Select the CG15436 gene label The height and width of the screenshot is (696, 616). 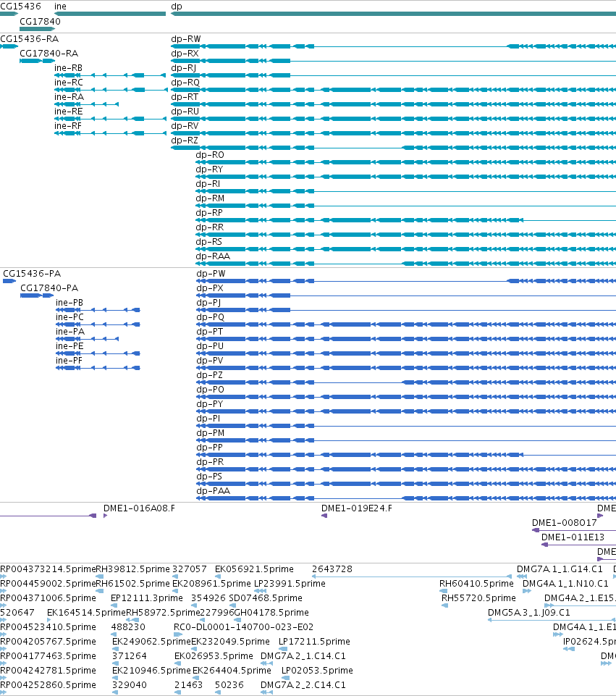tap(20, 7)
